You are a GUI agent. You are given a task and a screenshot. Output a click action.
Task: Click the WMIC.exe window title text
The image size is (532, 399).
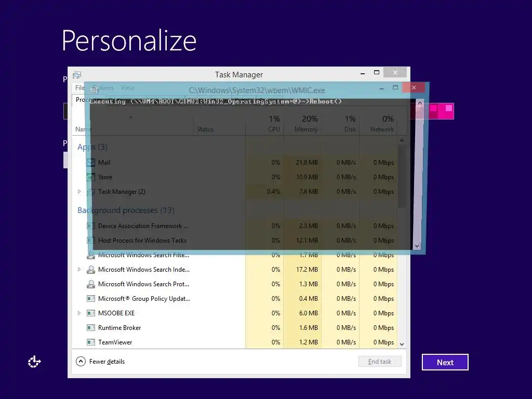257,90
